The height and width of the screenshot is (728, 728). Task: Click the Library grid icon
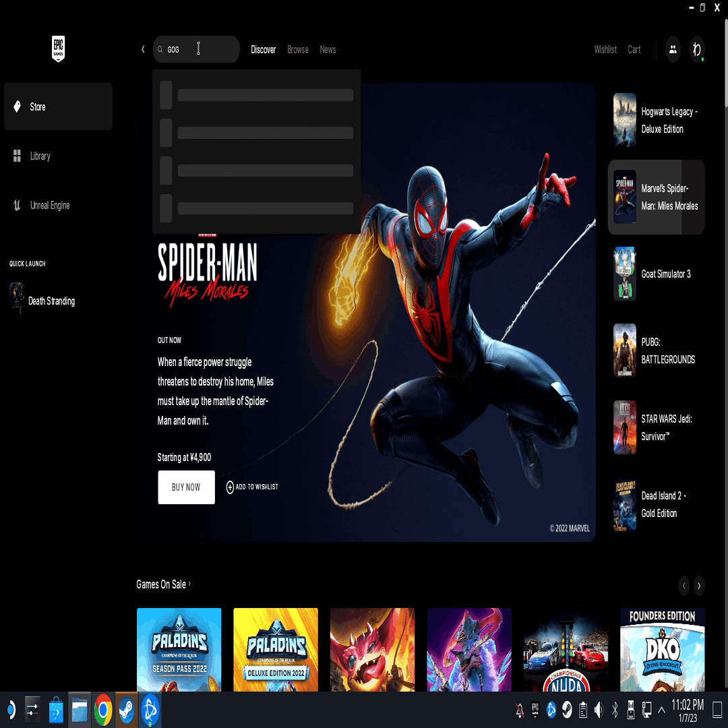[17, 156]
